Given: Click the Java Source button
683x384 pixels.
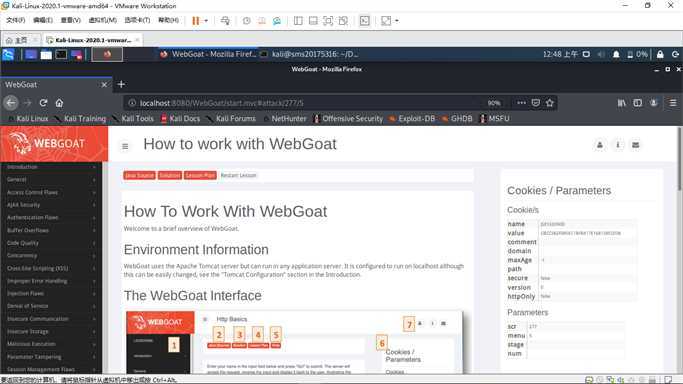Looking at the screenshot, I should pyautogui.click(x=139, y=175).
